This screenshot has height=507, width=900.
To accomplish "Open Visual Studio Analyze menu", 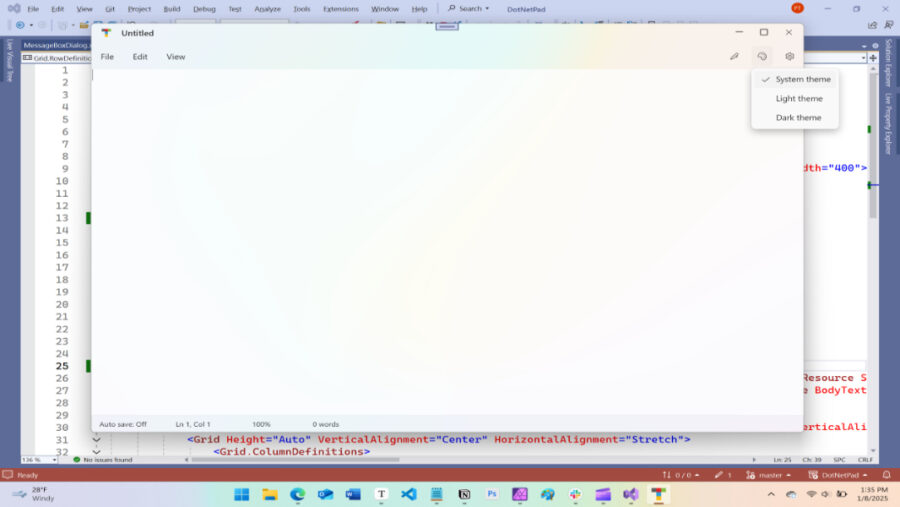I will tap(267, 9).
